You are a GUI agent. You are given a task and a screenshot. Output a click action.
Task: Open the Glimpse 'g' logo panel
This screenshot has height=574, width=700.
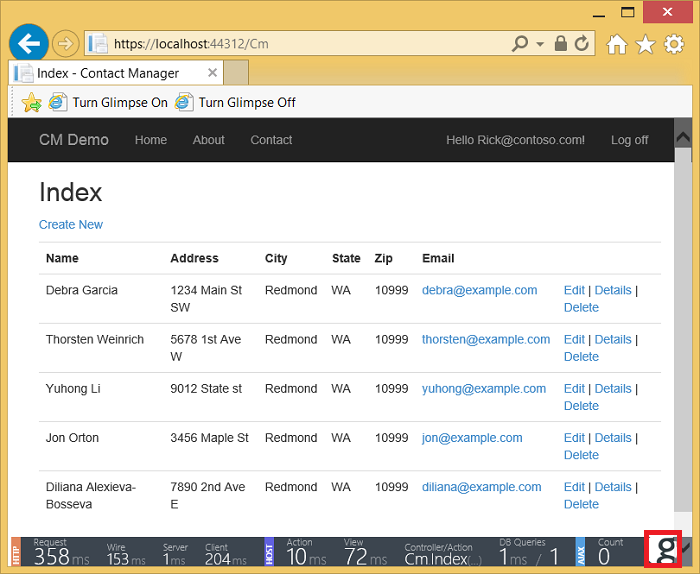tap(664, 550)
